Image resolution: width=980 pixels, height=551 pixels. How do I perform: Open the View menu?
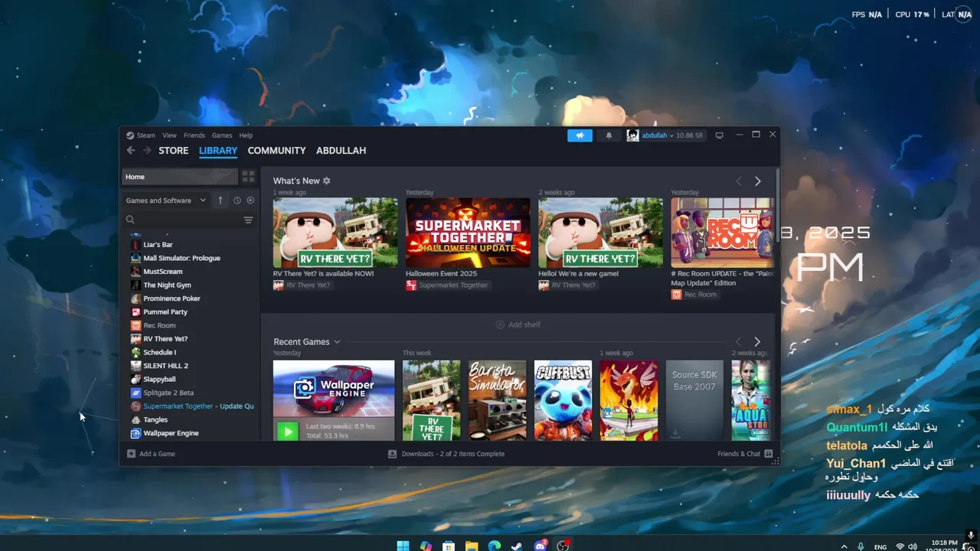point(169,135)
